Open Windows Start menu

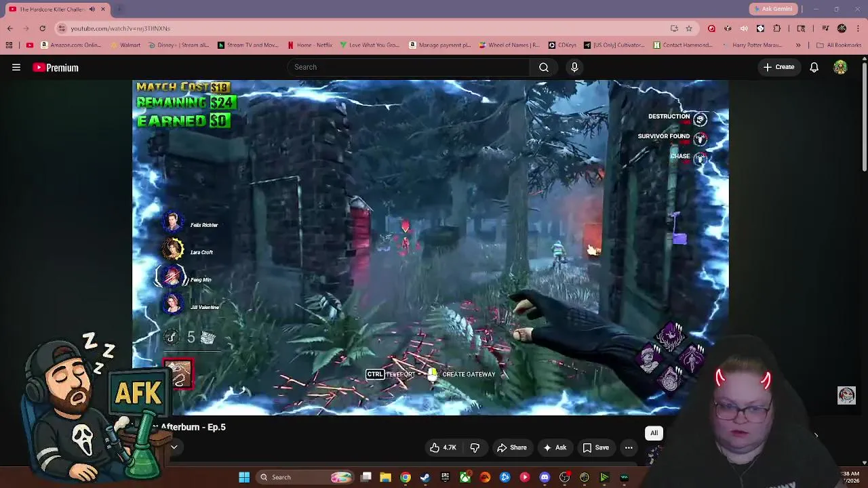(244, 477)
